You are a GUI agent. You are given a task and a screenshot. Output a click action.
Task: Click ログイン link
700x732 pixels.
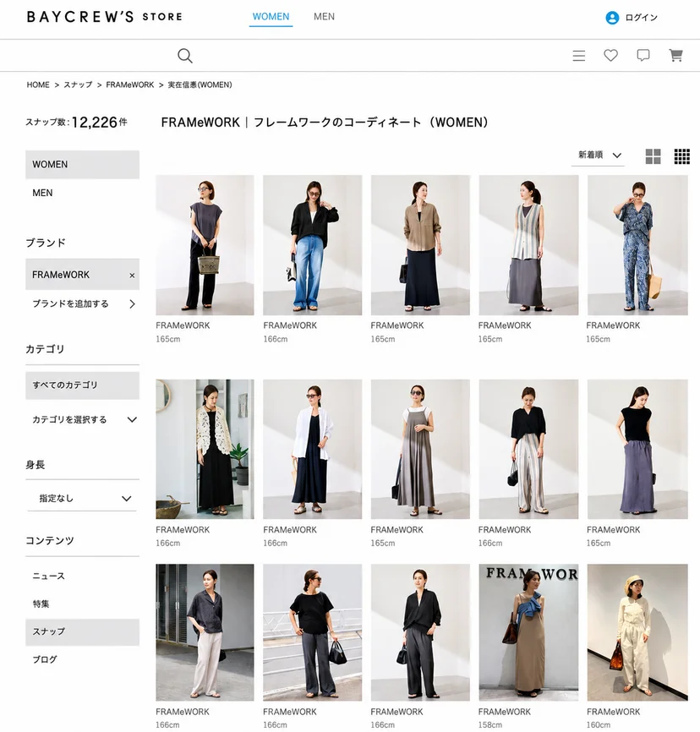pos(641,18)
